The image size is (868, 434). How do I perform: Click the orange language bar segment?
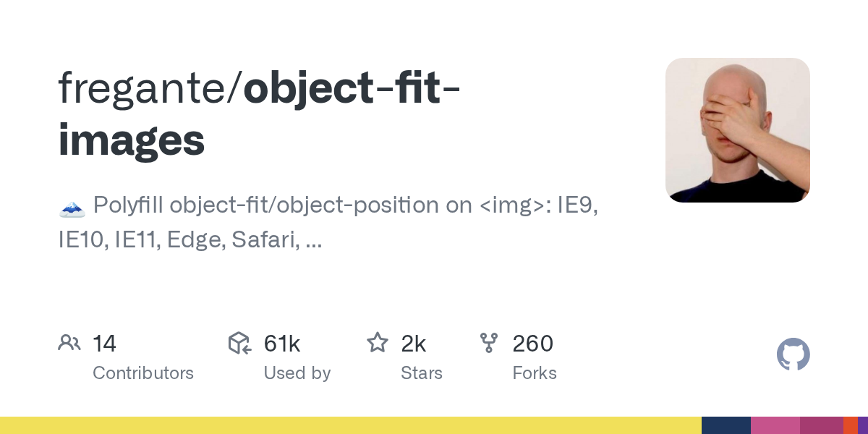pyautogui.click(x=850, y=425)
